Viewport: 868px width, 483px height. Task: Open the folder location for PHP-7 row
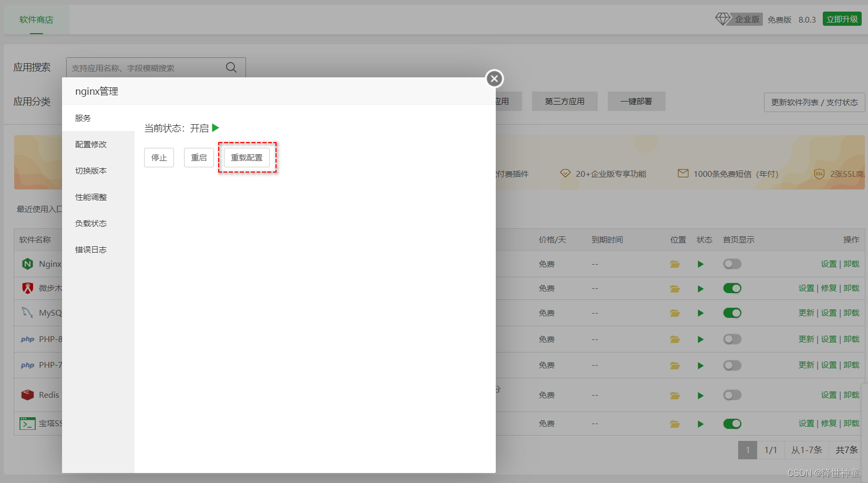pyautogui.click(x=675, y=365)
